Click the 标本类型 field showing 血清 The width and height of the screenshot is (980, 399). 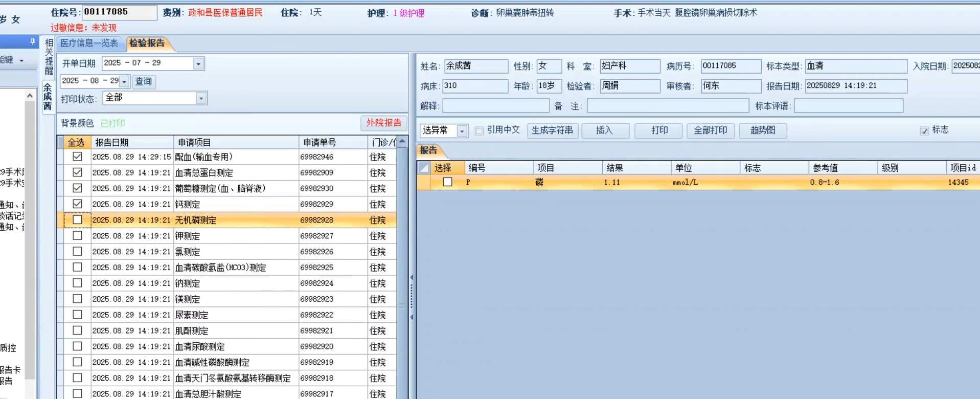(856, 66)
